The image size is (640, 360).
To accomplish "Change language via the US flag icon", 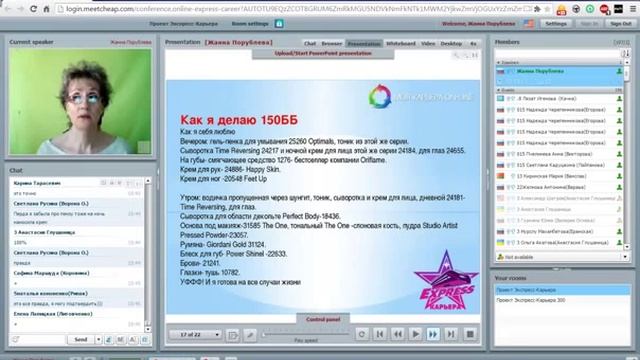I will point(529,24).
